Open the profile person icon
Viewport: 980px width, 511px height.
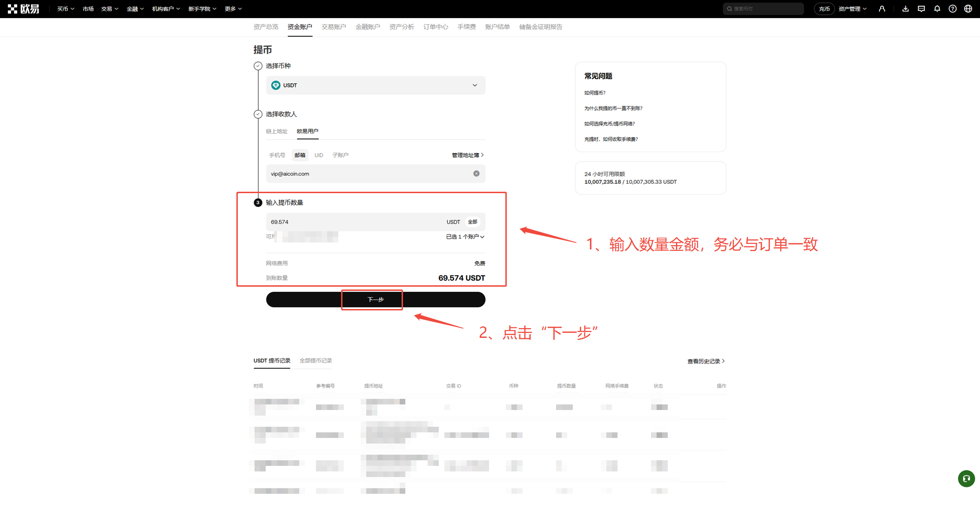tap(882, 8)
